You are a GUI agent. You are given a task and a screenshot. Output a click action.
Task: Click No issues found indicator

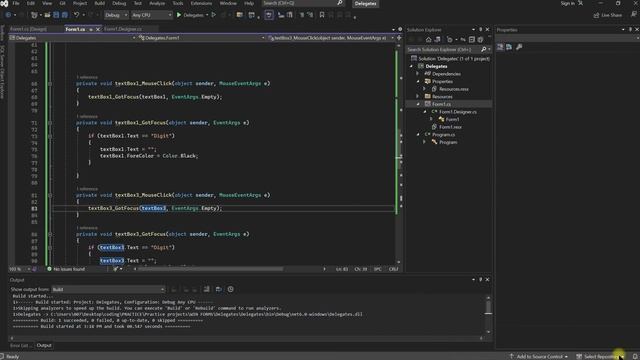point(66,269)
